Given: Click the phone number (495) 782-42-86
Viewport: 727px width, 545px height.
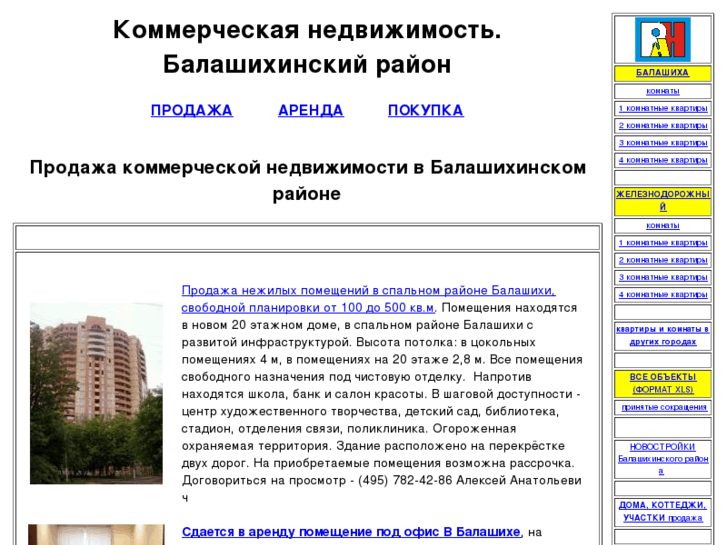Looking at the screenshot, I should (405, 481).
